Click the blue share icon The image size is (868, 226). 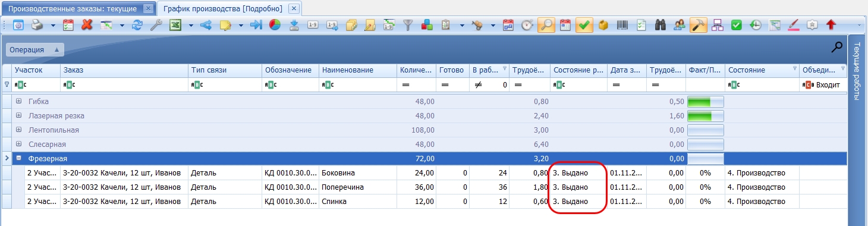206,25
